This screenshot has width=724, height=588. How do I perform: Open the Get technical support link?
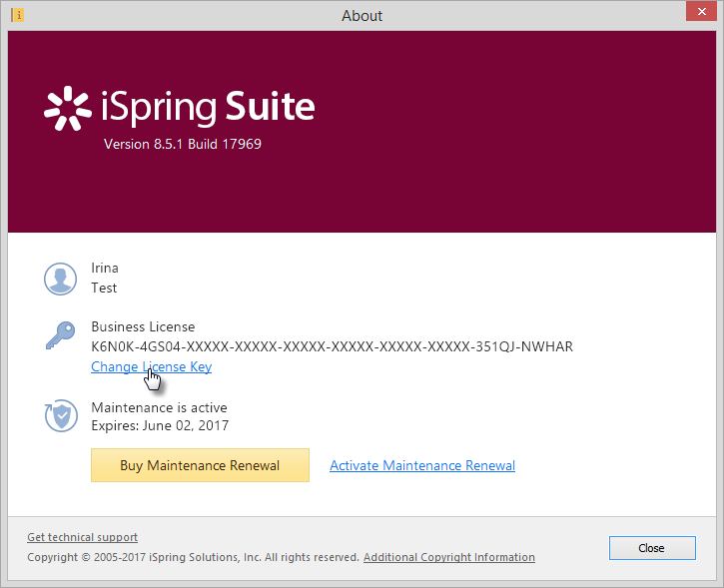point(82,537)
